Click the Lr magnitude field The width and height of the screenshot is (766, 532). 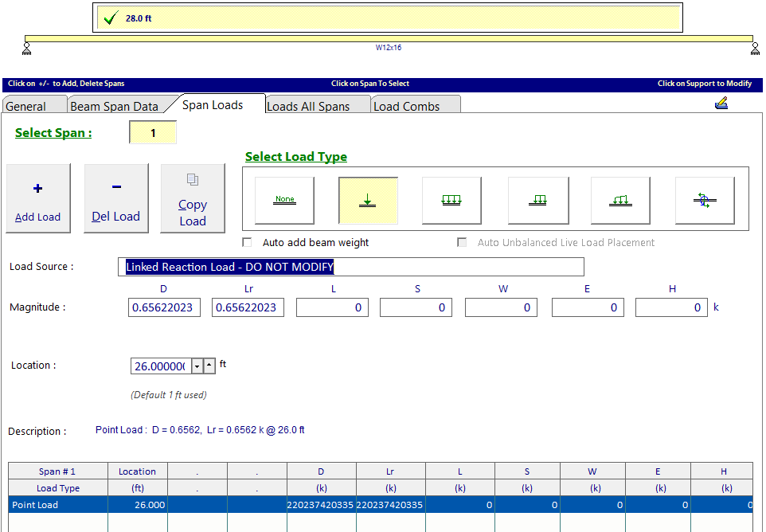[248, 307]
